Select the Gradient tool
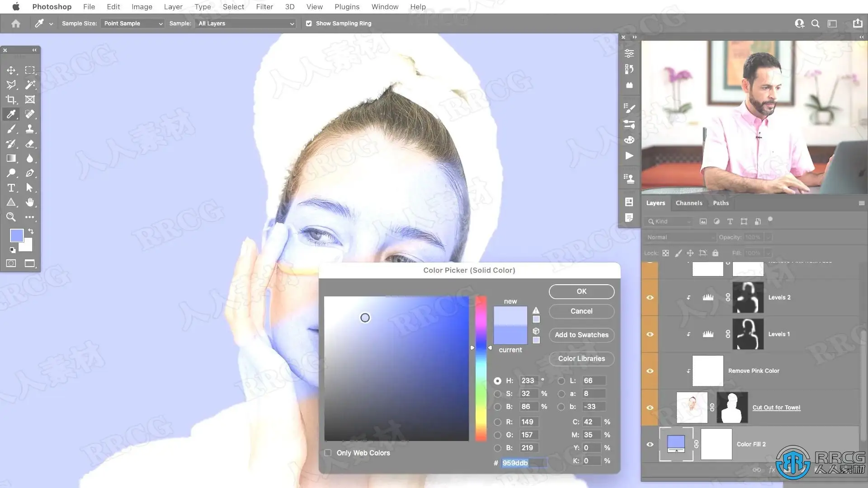Viewport: 868px width, 488px height. point(11,159)
